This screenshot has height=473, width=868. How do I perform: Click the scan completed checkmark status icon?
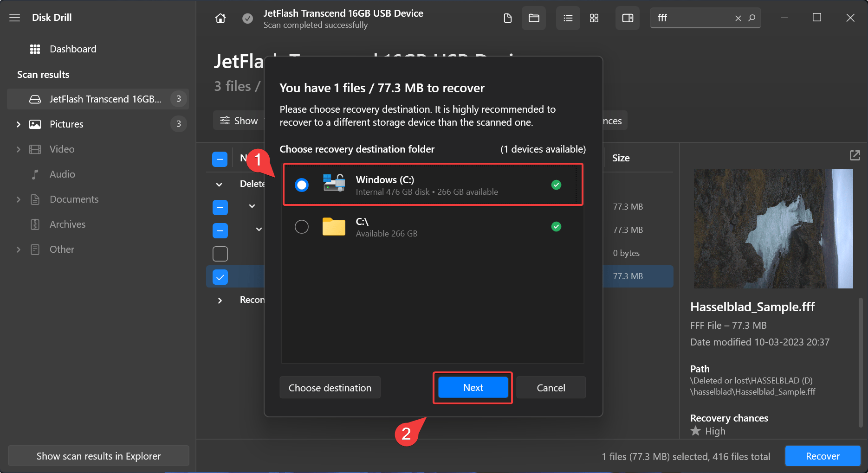pos(248,18)
